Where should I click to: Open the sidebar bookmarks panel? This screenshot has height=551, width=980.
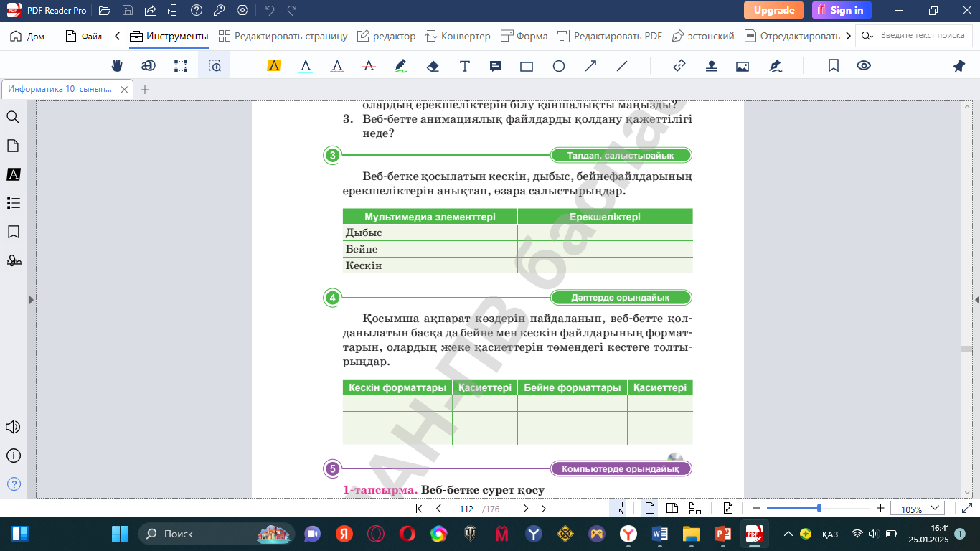coord(13,232)
